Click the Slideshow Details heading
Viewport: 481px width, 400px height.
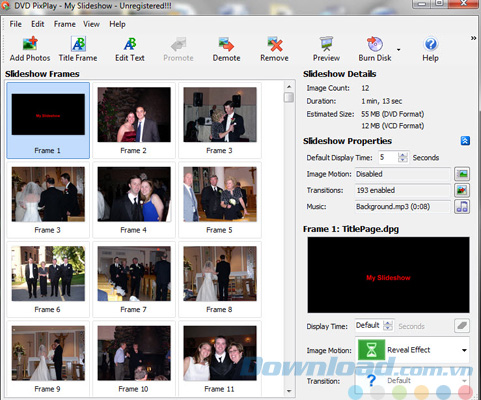[340, 74]
